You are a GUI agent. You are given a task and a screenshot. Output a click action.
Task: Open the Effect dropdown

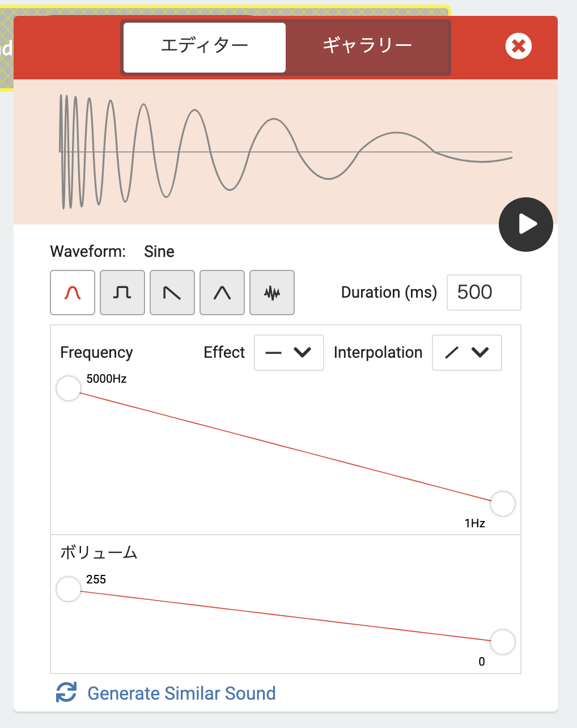coord(289,353)
